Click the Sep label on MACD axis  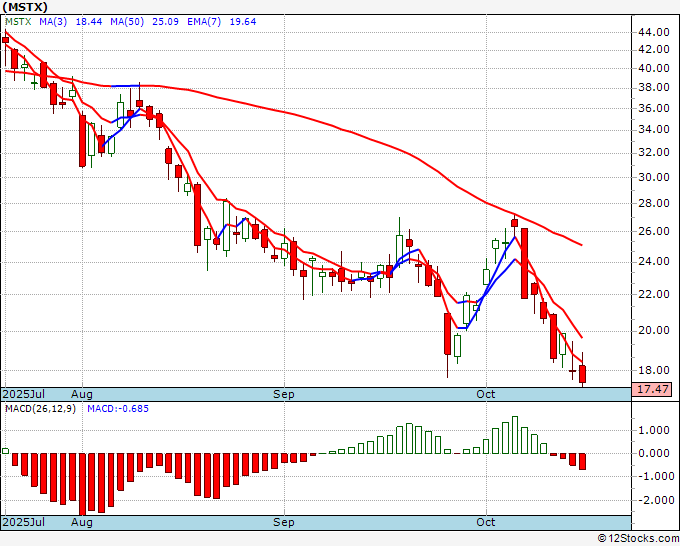click(x=284, y=522)
